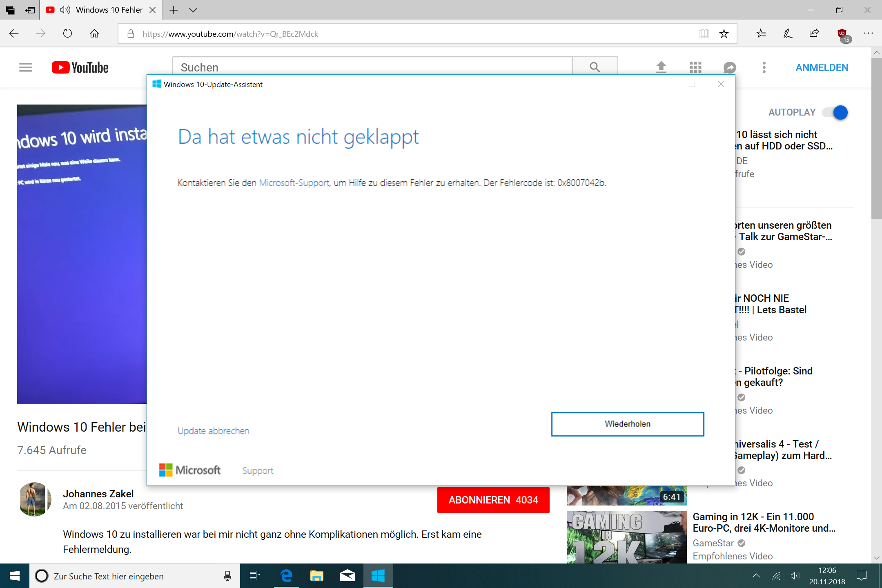
Task: Click the ABONNIEREN 4034 subscribe button
Action: coord(493,500)
